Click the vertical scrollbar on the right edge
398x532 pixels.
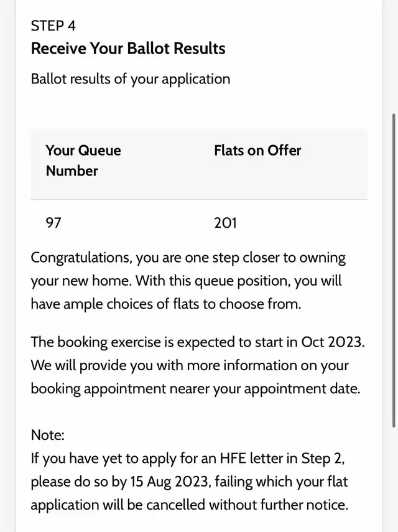[393, 268]
